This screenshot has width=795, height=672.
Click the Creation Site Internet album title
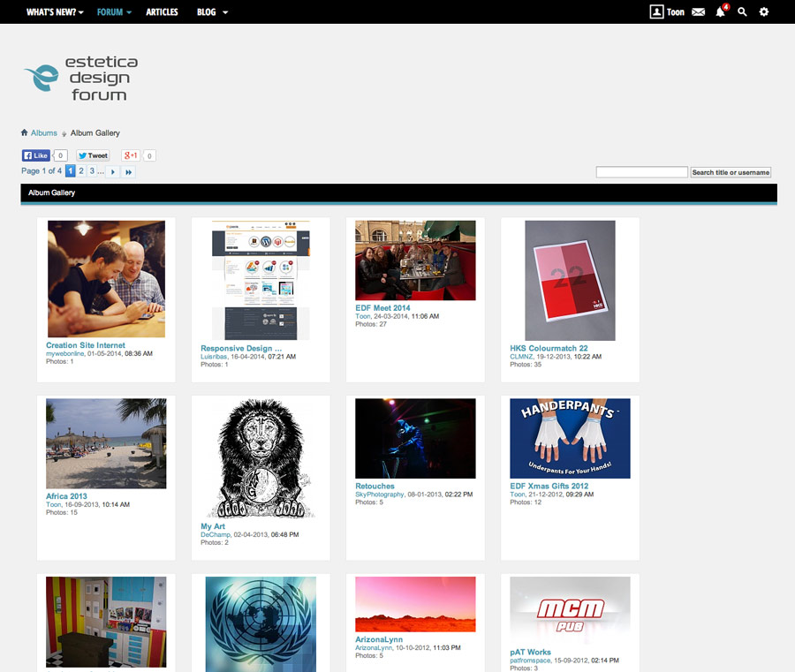pos(86,345)
